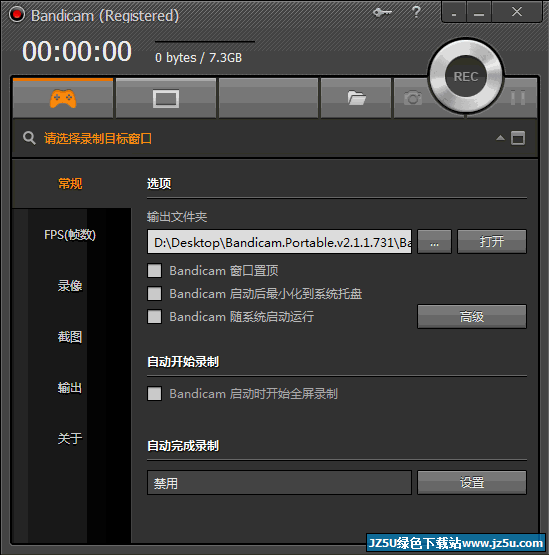This screenshot has width=549, height=555.
Task: Open the 输出 sidebar tab
Action: pyautogui.click(x=70, y=388)
